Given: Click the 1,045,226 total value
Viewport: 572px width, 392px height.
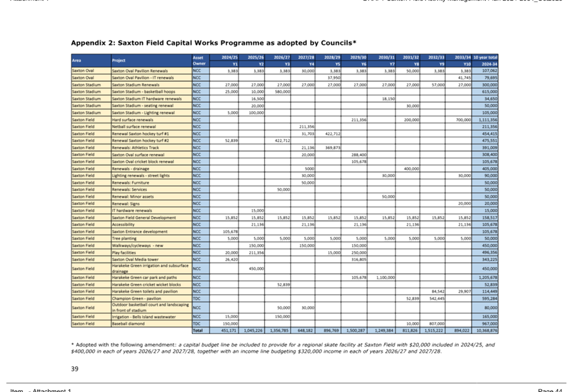Looking at the screenshot, I should (252, 330).
